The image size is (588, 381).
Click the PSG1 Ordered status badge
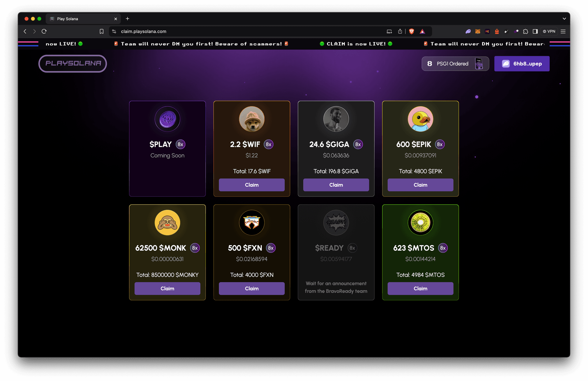tap(455, 64)
